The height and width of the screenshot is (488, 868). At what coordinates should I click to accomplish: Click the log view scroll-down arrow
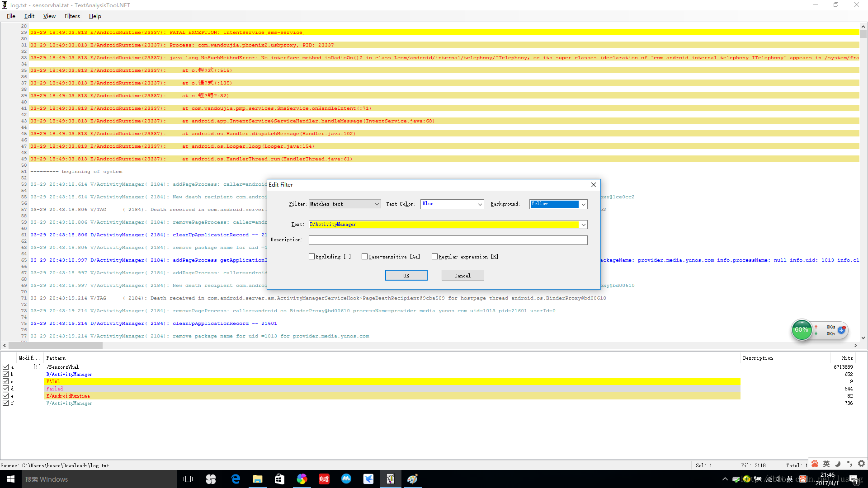pos(863,338)
